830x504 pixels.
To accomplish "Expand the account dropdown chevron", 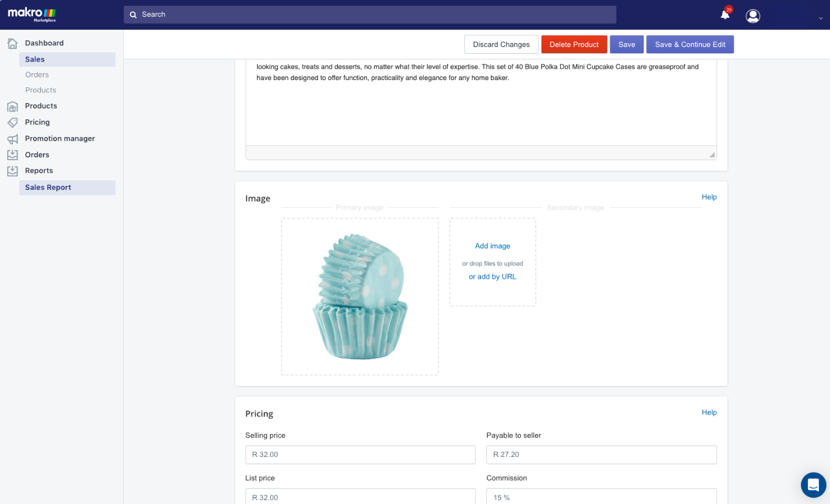I will (x=820, y=18).
